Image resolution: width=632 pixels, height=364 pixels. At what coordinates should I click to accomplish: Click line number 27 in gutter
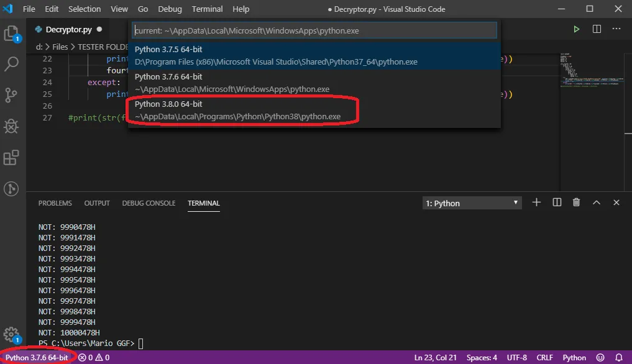point(47,117)
